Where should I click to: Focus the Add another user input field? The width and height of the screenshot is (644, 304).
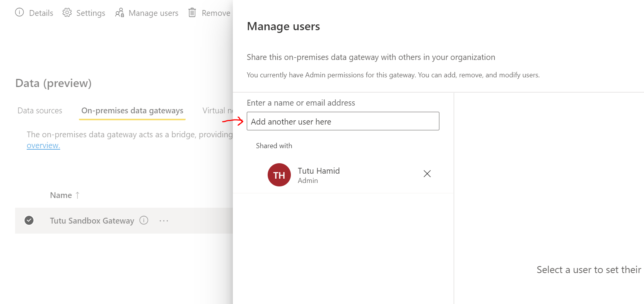pos(343,121)
